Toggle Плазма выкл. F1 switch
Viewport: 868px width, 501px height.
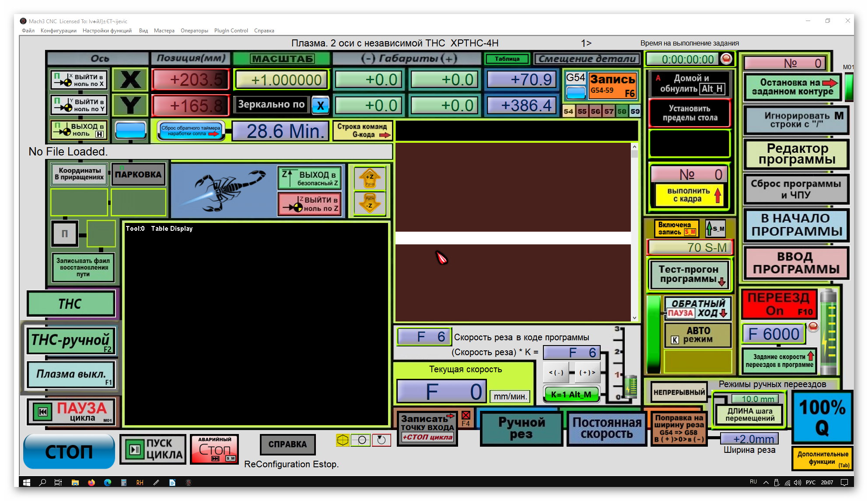tap(71, 374)
